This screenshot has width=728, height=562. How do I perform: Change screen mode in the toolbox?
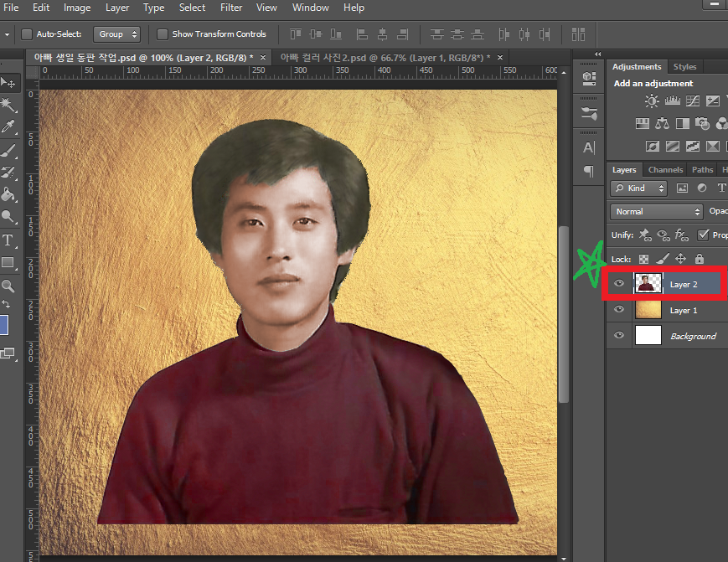pos(8,353)
